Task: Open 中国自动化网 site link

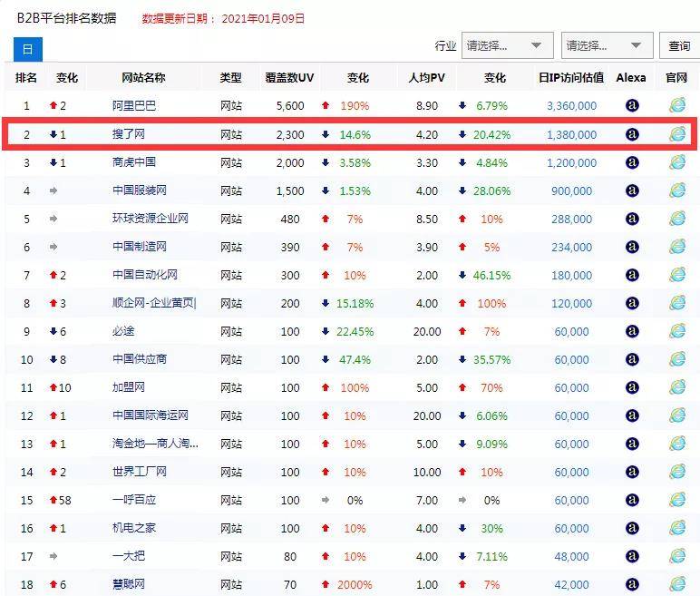Action: [145, 275]
